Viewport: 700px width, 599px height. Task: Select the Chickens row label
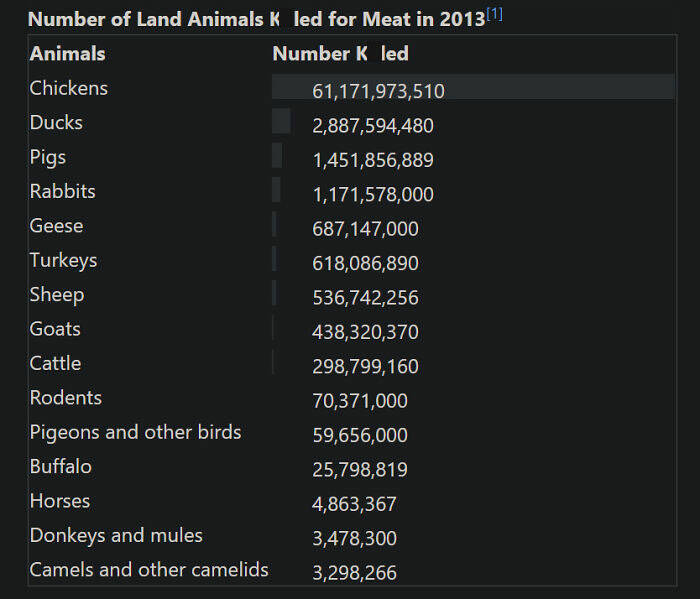[69, 88]
